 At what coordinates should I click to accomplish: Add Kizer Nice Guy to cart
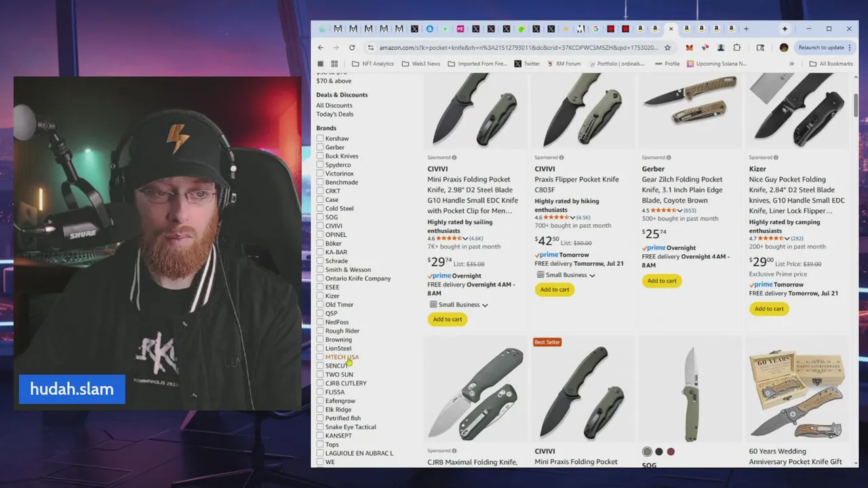769,308
